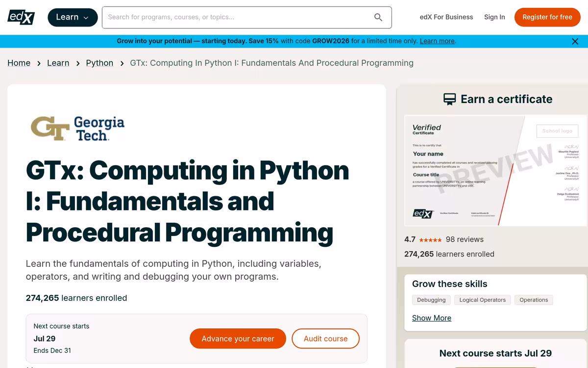Open Python breadcrumb link
The height and width of the screenshot is (368, 588).
[99, 63]
